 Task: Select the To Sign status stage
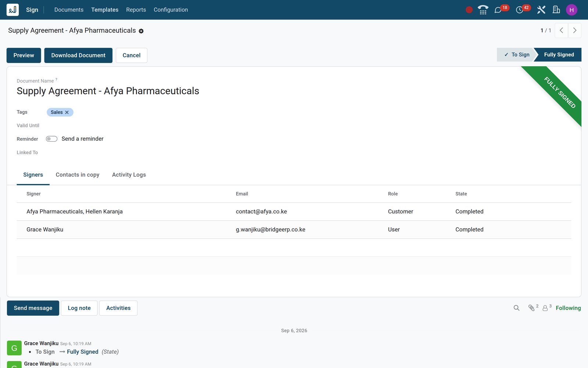[x=516, y=54]
